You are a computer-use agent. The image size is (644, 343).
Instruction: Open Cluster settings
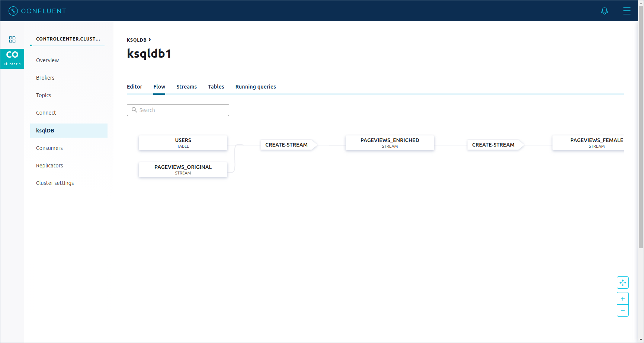(55, 183)
